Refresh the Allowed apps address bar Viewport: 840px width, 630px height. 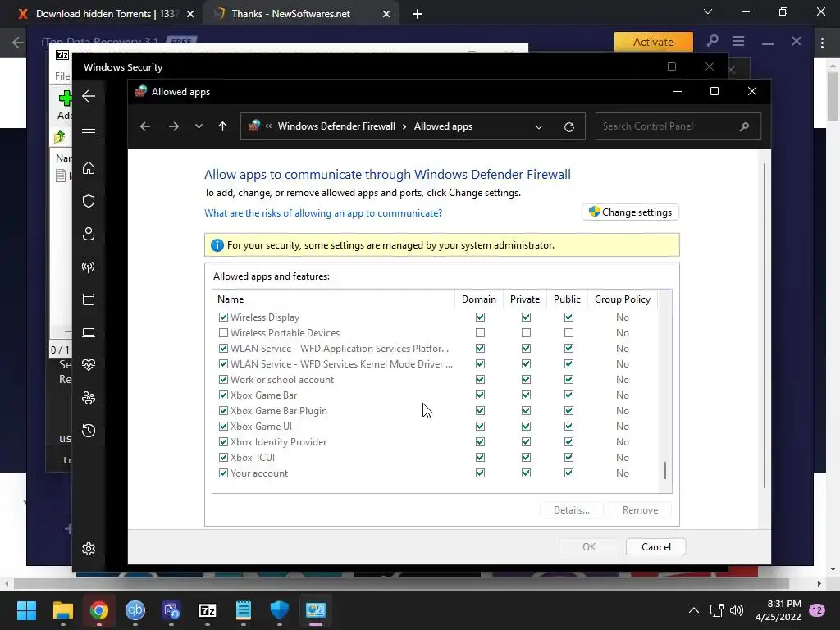(x=569, y=126)
